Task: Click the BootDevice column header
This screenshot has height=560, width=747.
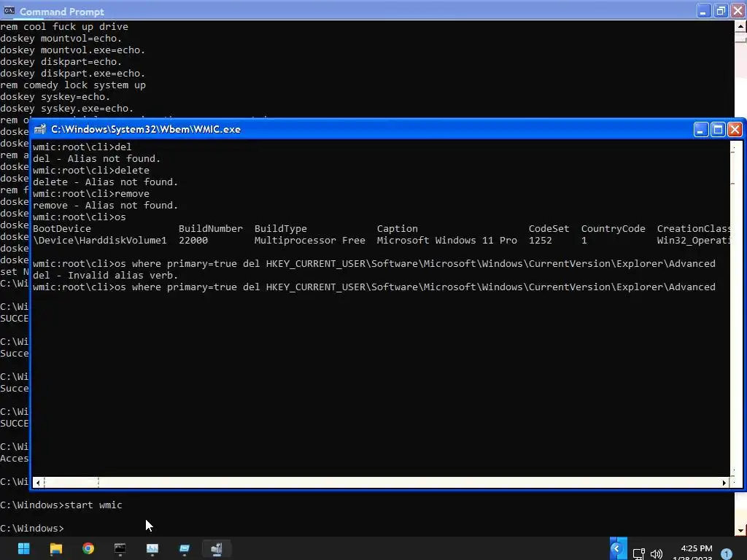Action: click(62, 229)
